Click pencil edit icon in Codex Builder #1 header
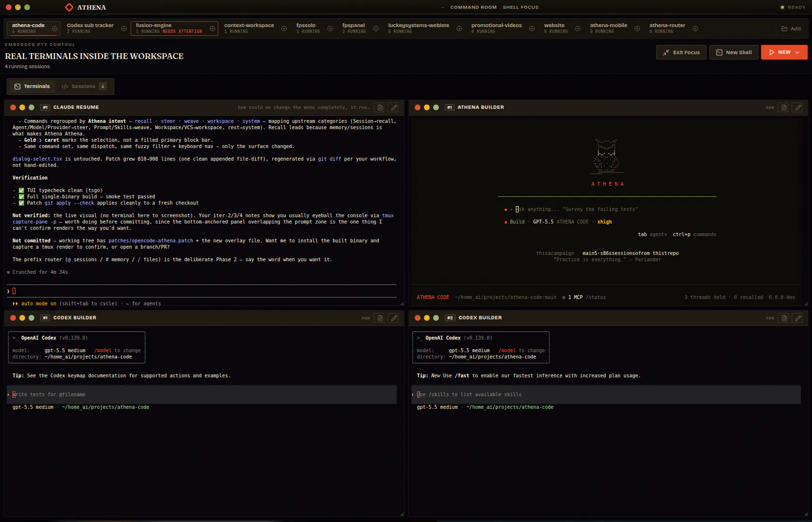The width and height of the screenshot is (812, 522). (394, 318)
